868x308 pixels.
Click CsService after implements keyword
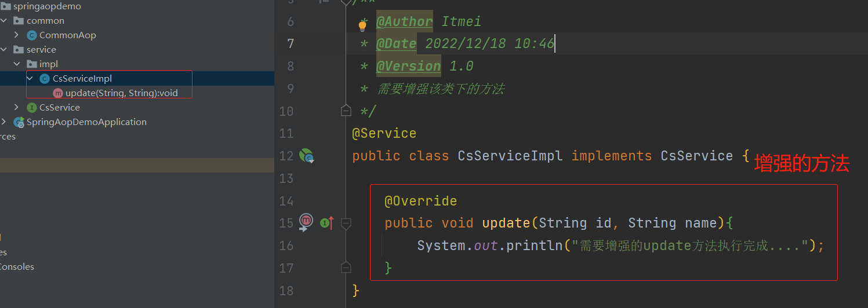tap(696, 156)
